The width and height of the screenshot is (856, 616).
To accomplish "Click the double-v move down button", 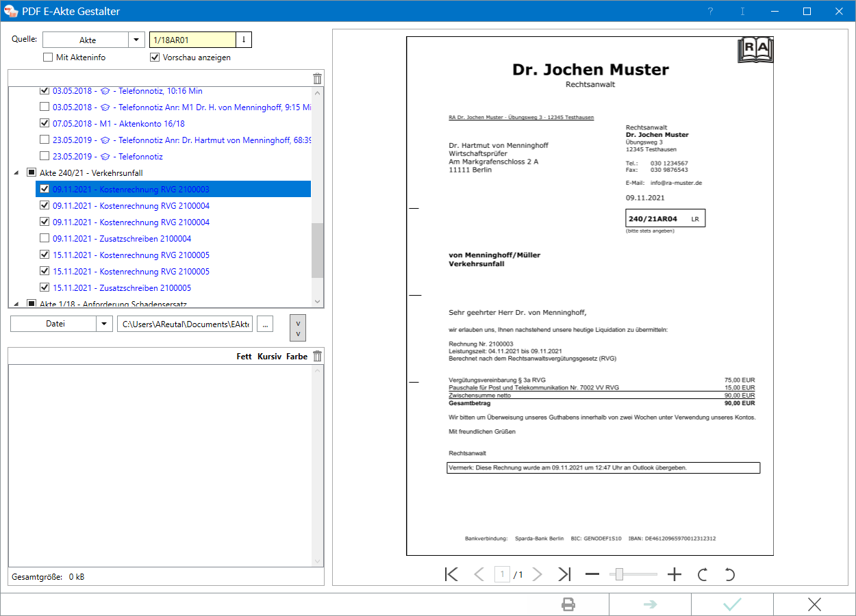I will coord(298,327).
